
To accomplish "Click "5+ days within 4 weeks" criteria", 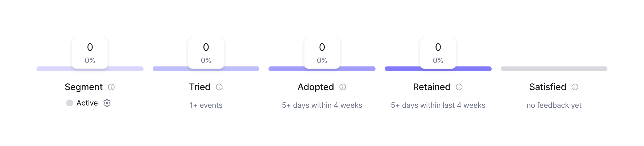I will 322,105.
